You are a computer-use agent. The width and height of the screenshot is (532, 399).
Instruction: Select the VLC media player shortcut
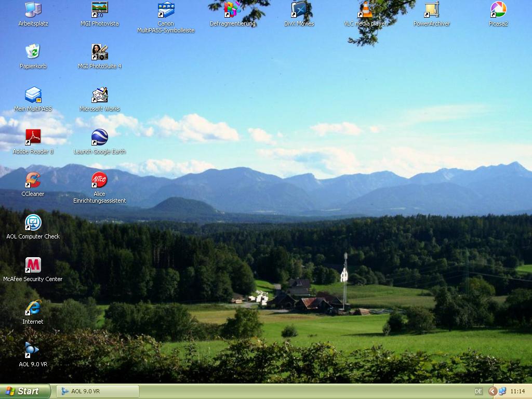(365, 10)
